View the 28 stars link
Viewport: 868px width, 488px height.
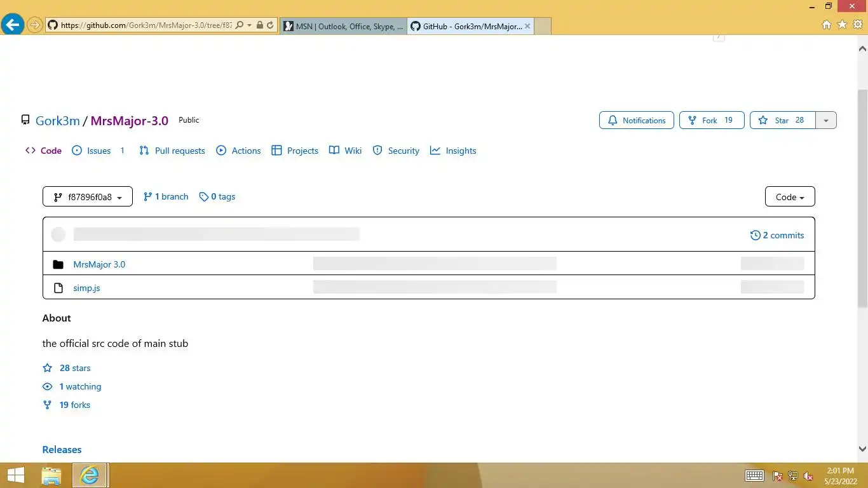pos(67,368)
